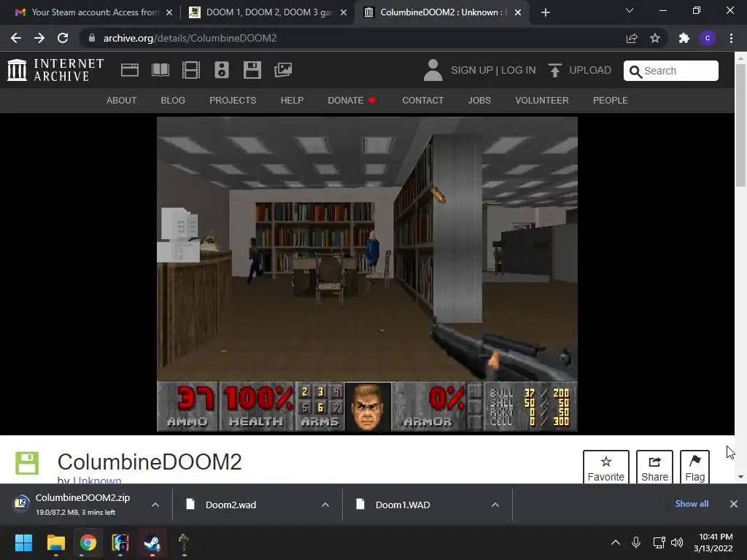Click the SIGN UP link

coord(472,70)
